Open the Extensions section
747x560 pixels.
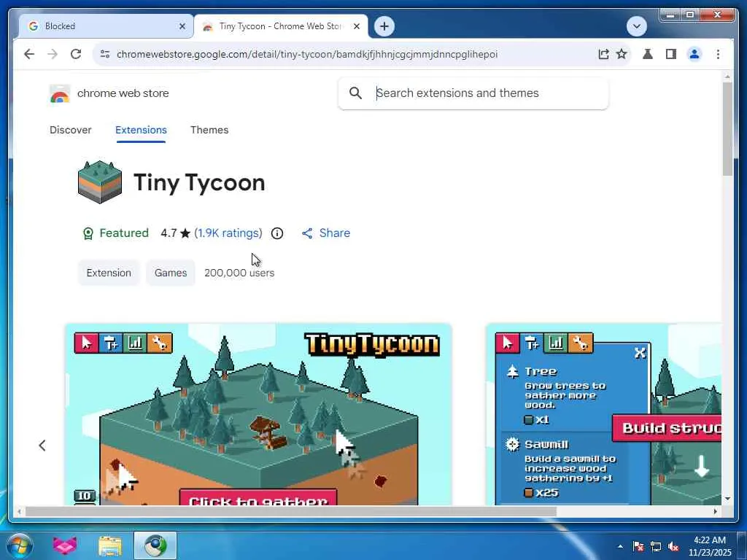click(x=141, y=130)
